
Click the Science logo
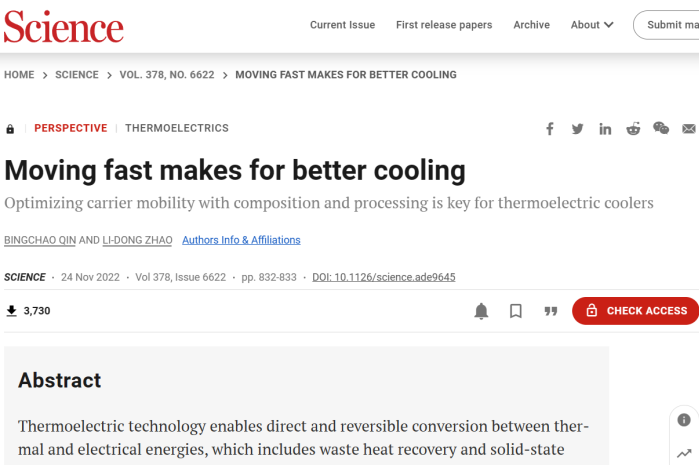pos(63,26)
